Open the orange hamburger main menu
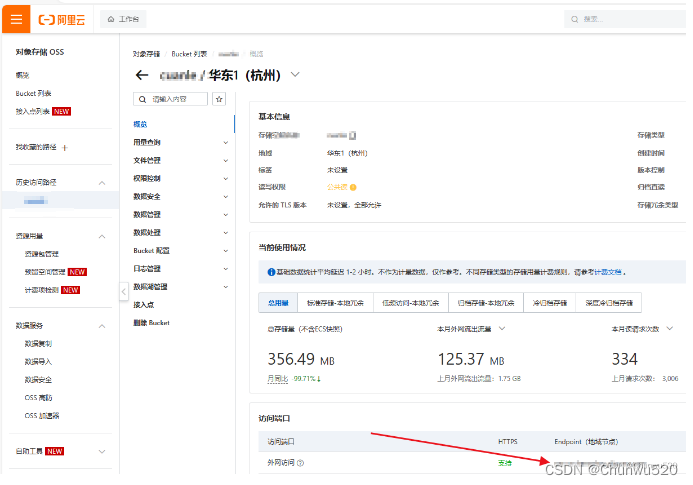 [16, 19]
